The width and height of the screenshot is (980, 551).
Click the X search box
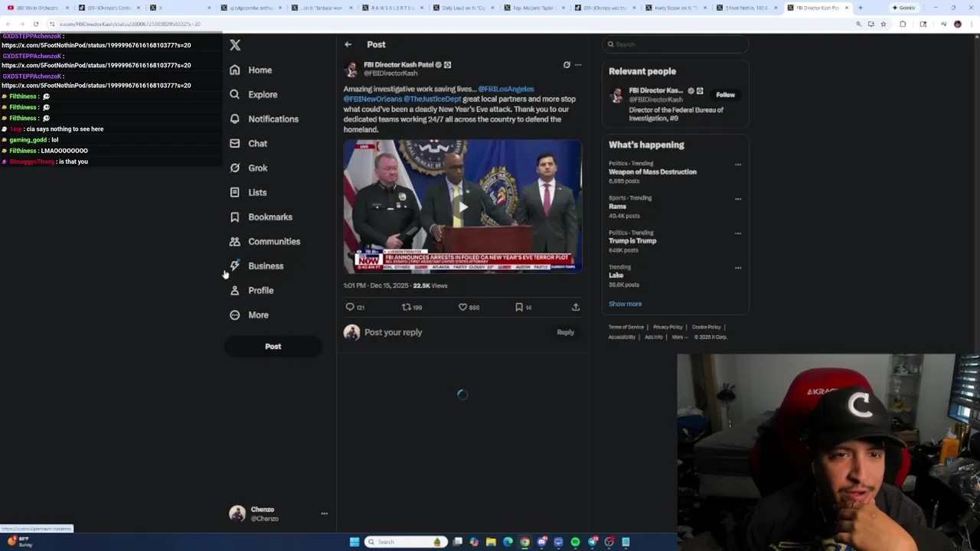click(x=675, y=44)
